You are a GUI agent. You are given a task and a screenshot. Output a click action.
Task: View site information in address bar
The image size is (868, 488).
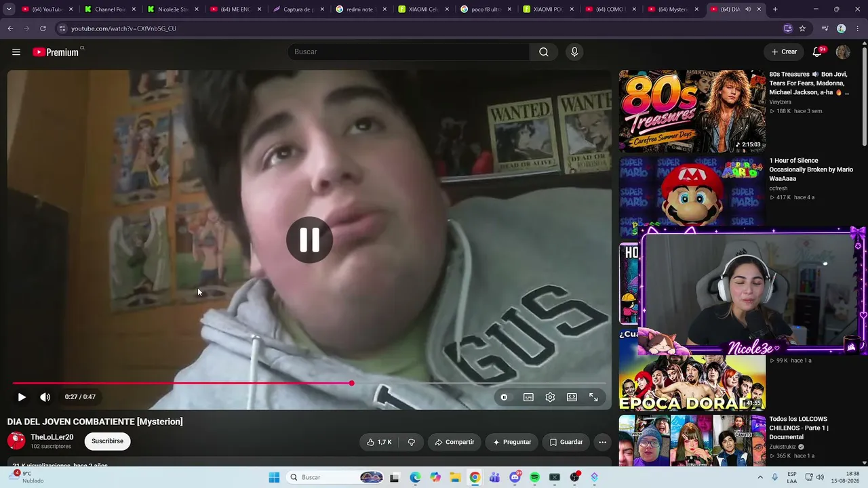(x=62, y=28)
